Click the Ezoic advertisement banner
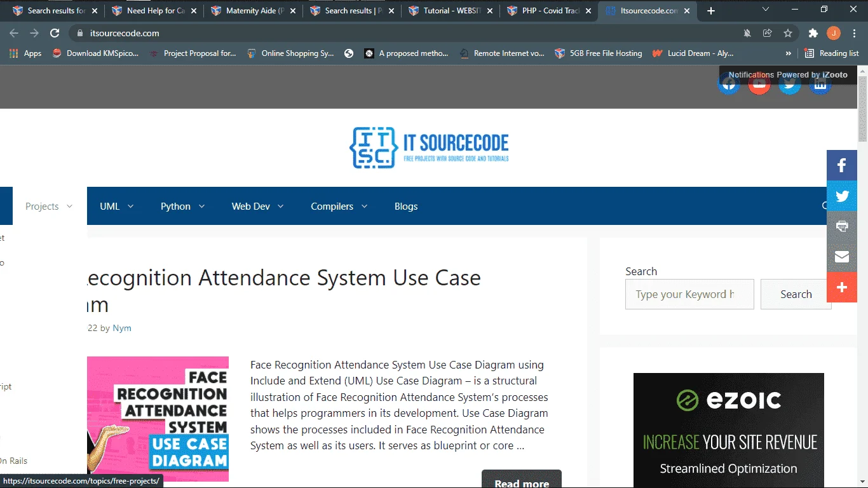The height and width of the screenshot is (488, 868). pos(729,430)
